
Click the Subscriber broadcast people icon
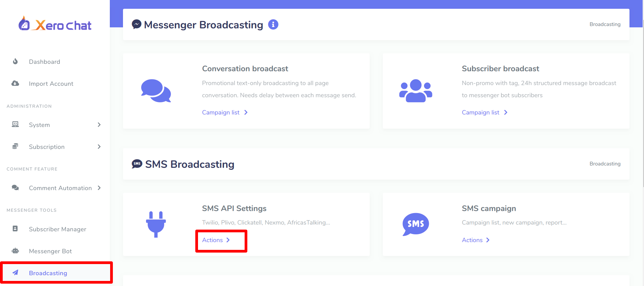tap(416, 91)
